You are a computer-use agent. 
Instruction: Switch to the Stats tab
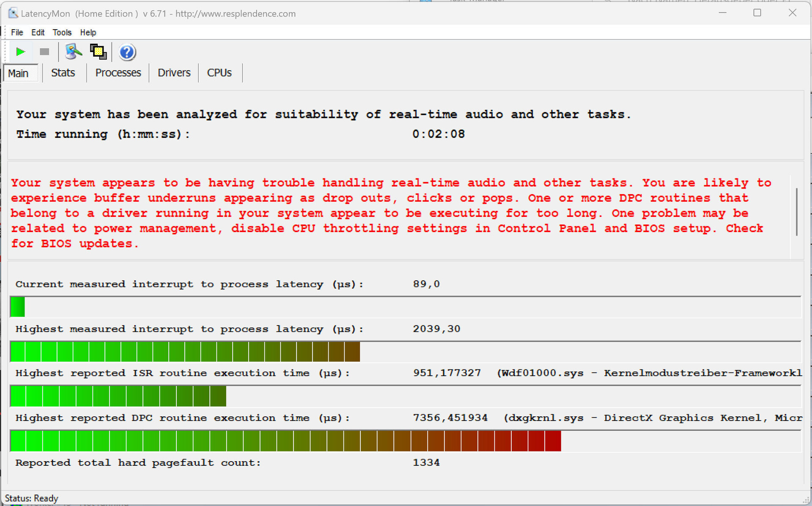pos(63,73)
